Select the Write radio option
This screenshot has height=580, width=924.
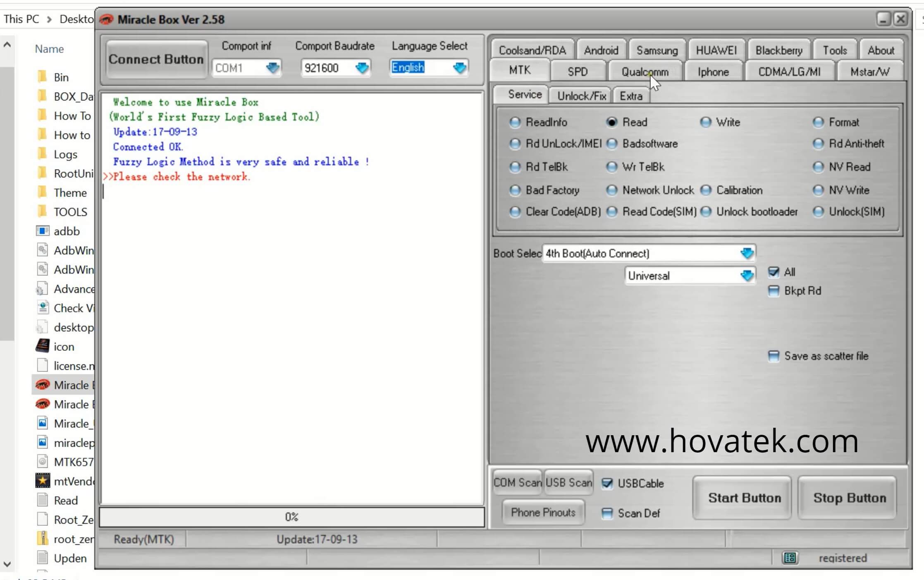706,122
